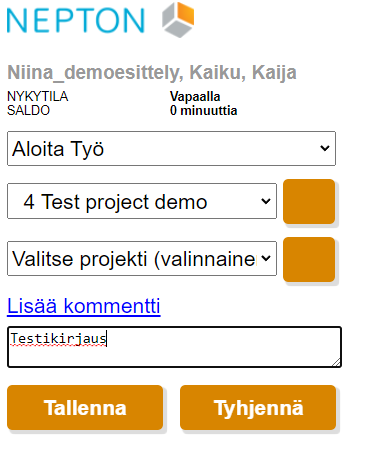Click the resize handle of the comment box

point(336,362)
